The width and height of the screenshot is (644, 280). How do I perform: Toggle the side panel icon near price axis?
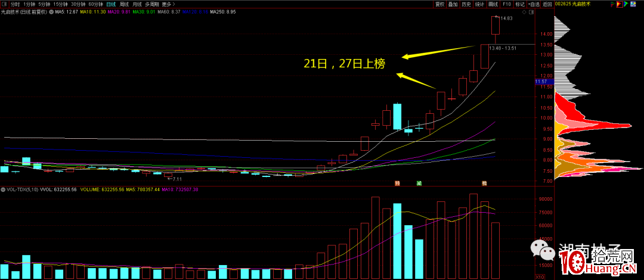531,13
